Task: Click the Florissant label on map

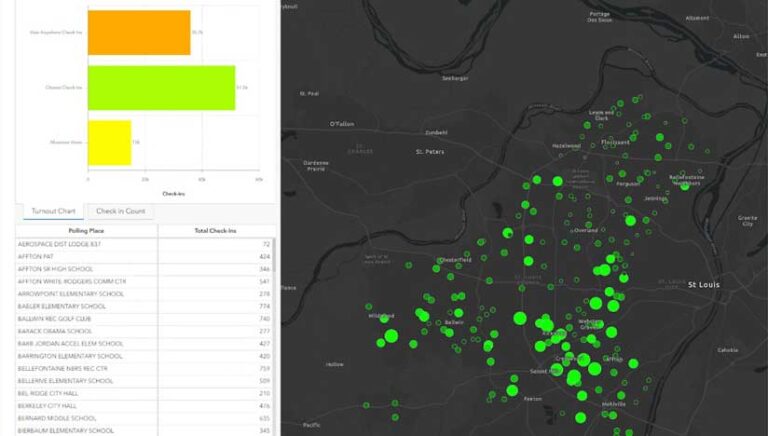Action: point(615,142)
